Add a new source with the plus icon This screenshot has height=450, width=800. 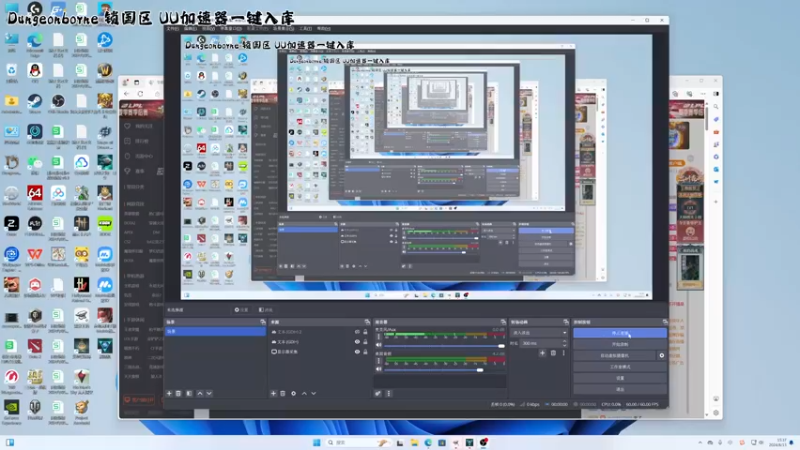(273, 393)
